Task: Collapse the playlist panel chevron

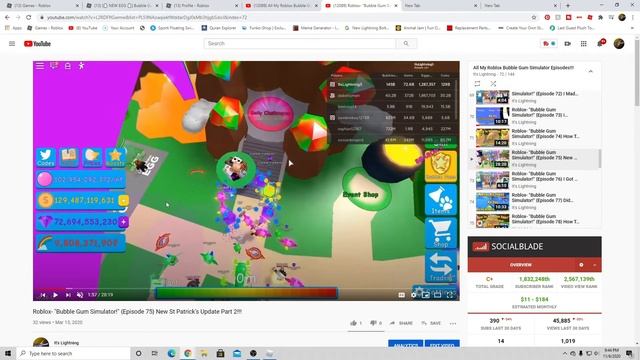Action: tap(590, 71)
